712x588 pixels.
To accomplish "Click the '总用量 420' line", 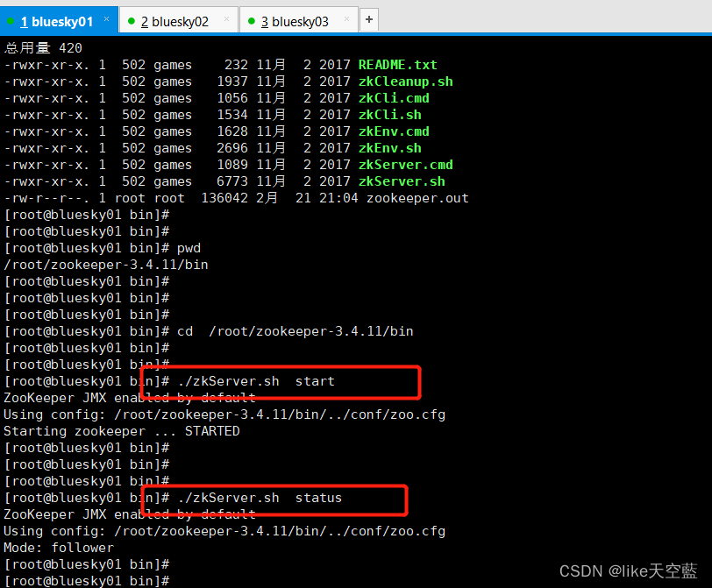I will (x=44, y=48).
